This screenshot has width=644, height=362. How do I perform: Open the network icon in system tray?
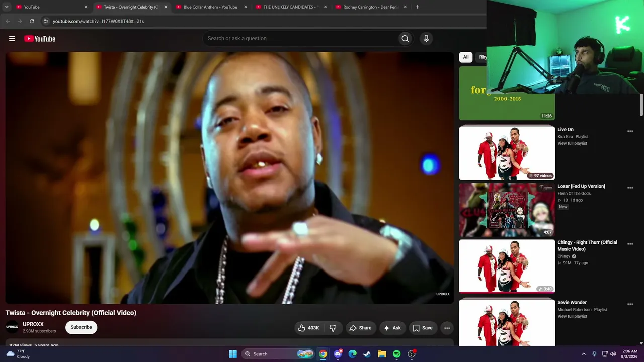(x=605, y=354)
